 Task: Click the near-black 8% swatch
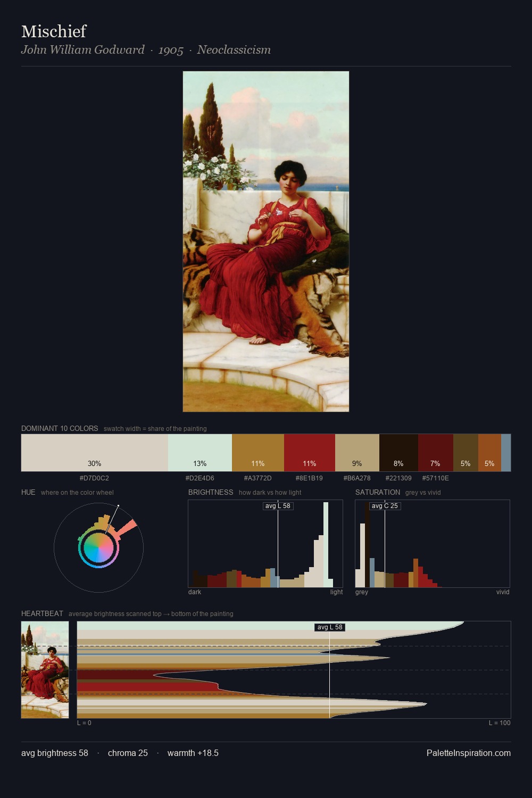[x=398, y=453]
